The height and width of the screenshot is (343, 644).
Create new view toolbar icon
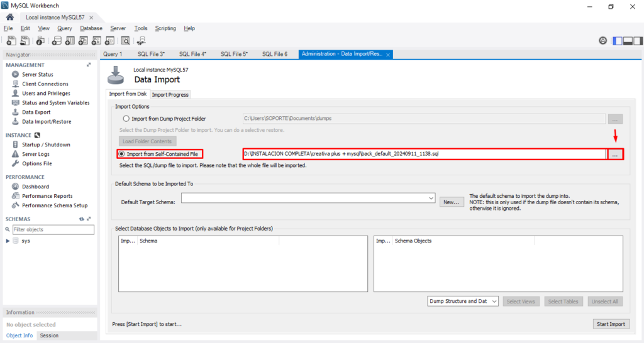(x=83, y=41)
